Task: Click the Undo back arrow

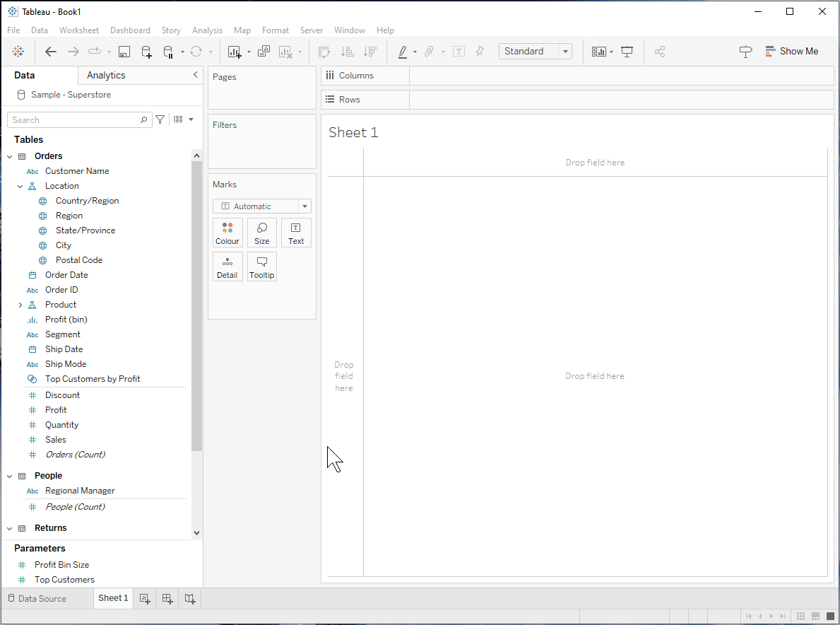Action: pos(51,52)
